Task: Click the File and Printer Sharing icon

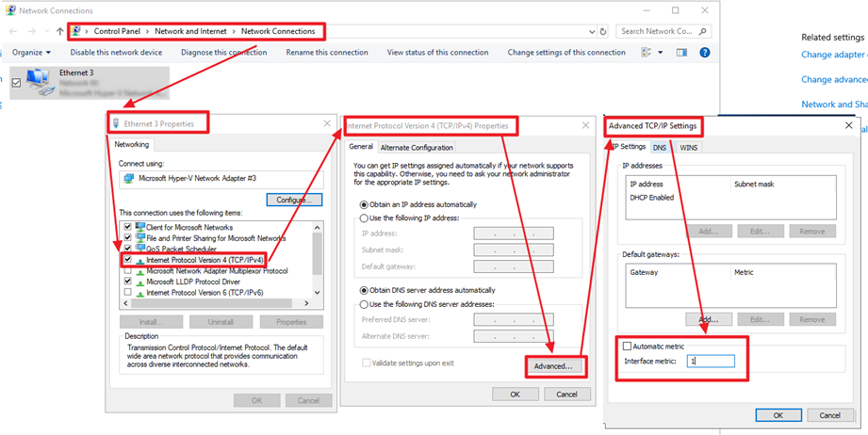Action: click(x=140, y=238)
